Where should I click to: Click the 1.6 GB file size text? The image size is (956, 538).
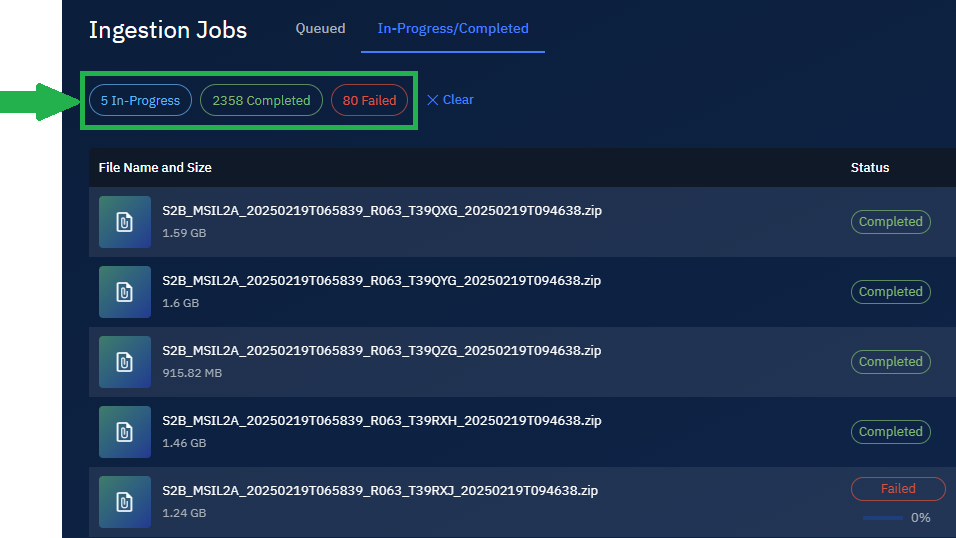[180, 303]
